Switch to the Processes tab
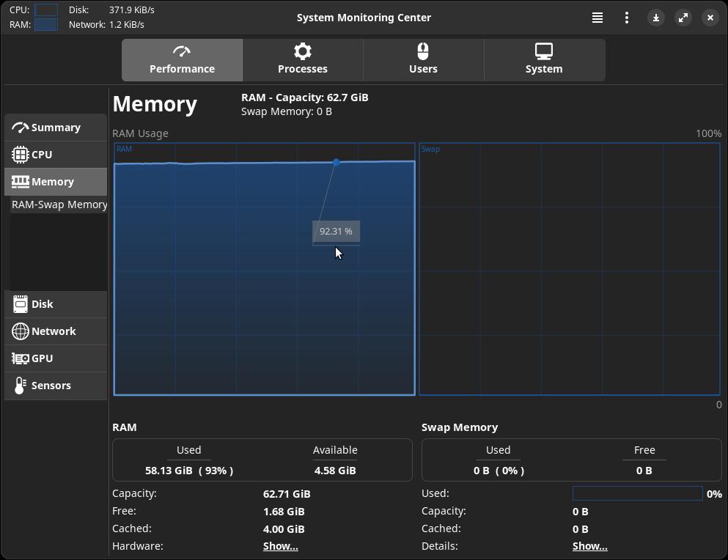 (x=302, y=60)
